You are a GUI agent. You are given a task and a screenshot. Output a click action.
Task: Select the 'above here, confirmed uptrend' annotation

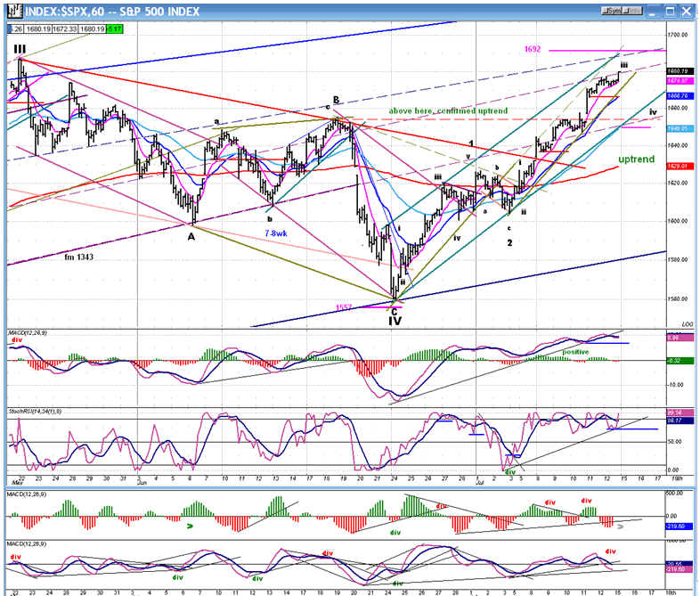click(x=448, y=110)
